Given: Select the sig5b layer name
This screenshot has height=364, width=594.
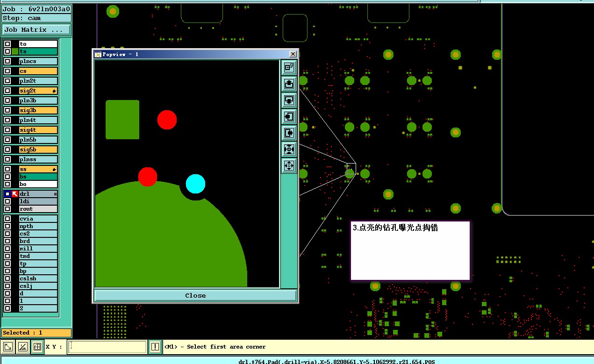Looking at the screenshot, I should tap(38, 150).
